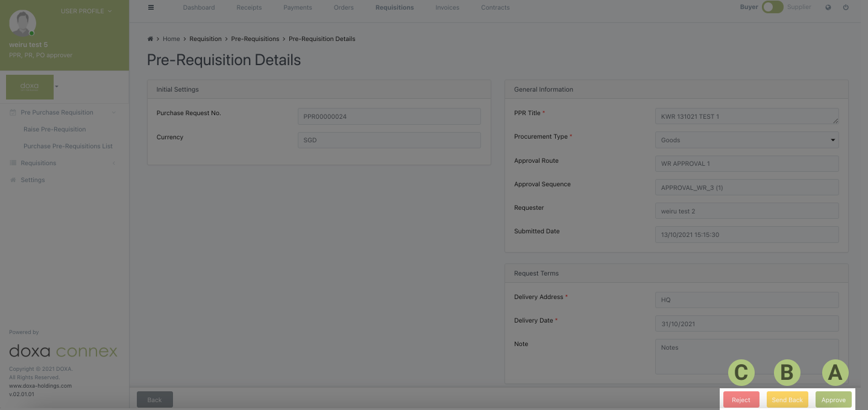Image resolution: width=868 pixels, height=410 pixels.
Task: Open the Dashboard tab
Action: click(199, 7)
